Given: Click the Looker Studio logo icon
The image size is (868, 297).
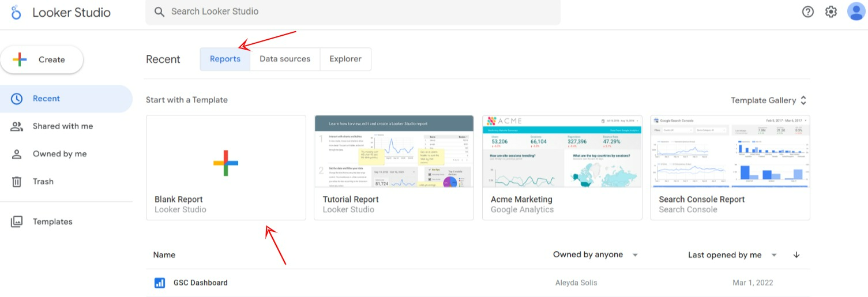Looking at the screenshot, I should [16, 12].
